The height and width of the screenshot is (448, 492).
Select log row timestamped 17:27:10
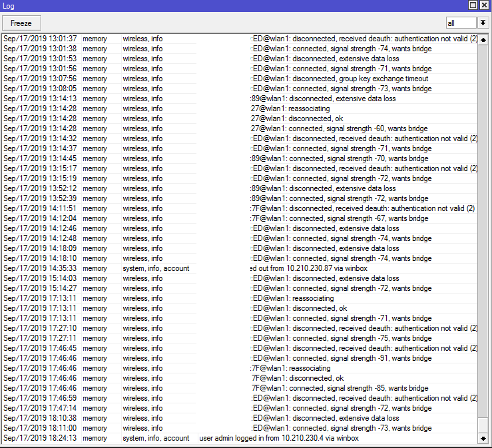[240, 328]
